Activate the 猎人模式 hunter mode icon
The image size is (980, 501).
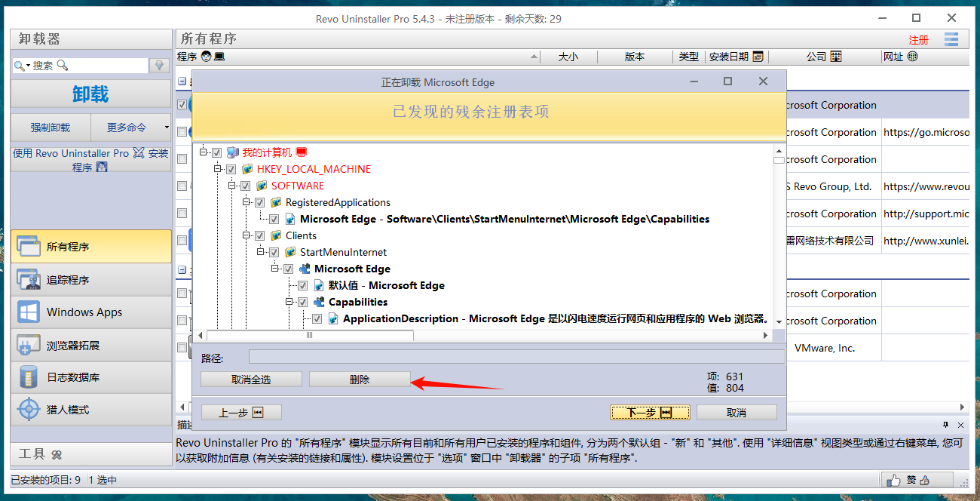click(x=29, y=410)
